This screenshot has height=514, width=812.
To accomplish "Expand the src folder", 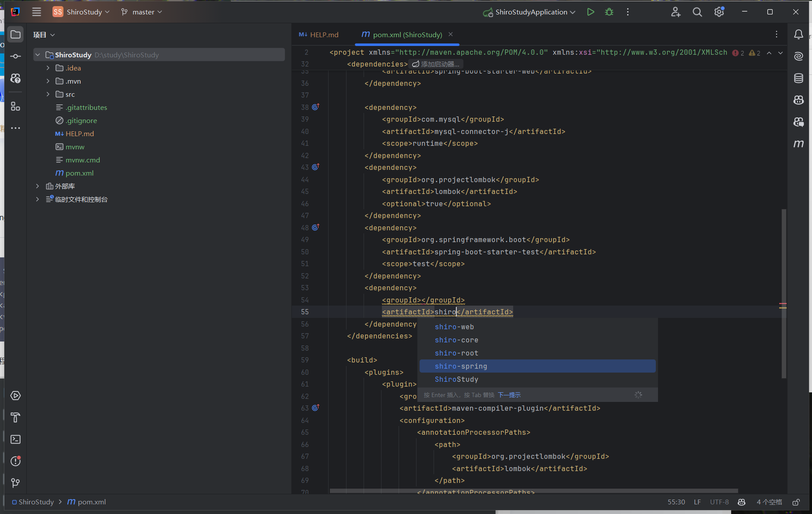I will coord(48,94).
